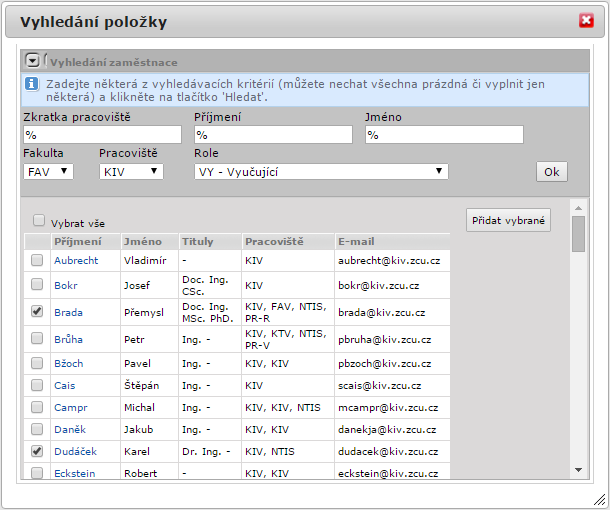This screenshot has width=610, height=510.
Task: Uncheck the box for Dudáček
Action: point(37,451)
